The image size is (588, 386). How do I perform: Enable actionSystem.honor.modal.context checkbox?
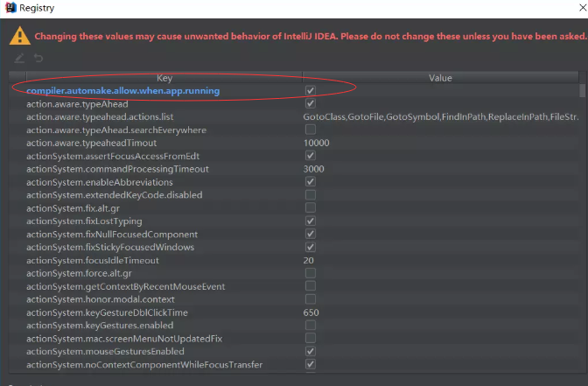click(x=310, y=299)
